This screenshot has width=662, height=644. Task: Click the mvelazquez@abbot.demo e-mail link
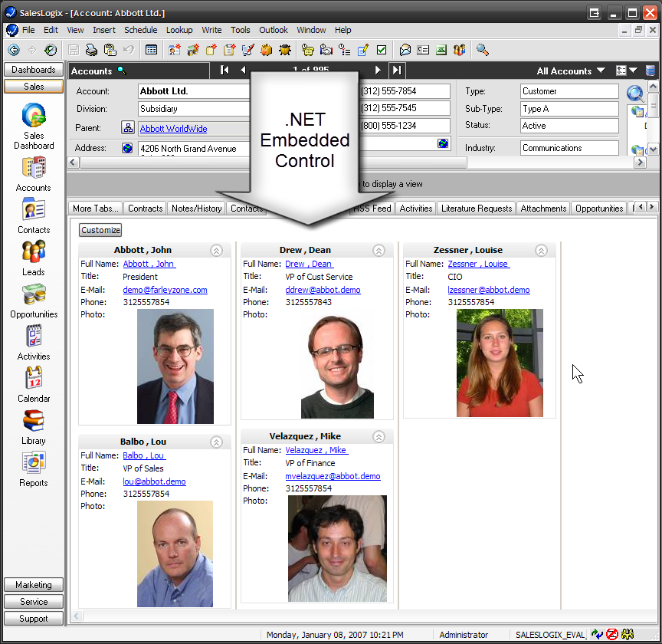click(333, 476)
